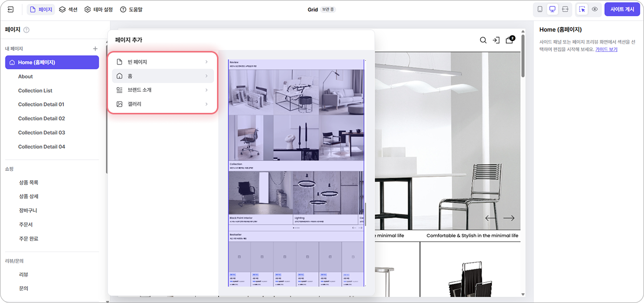
Task: Open the 페이지 tab in top bar
Action: 41,9
